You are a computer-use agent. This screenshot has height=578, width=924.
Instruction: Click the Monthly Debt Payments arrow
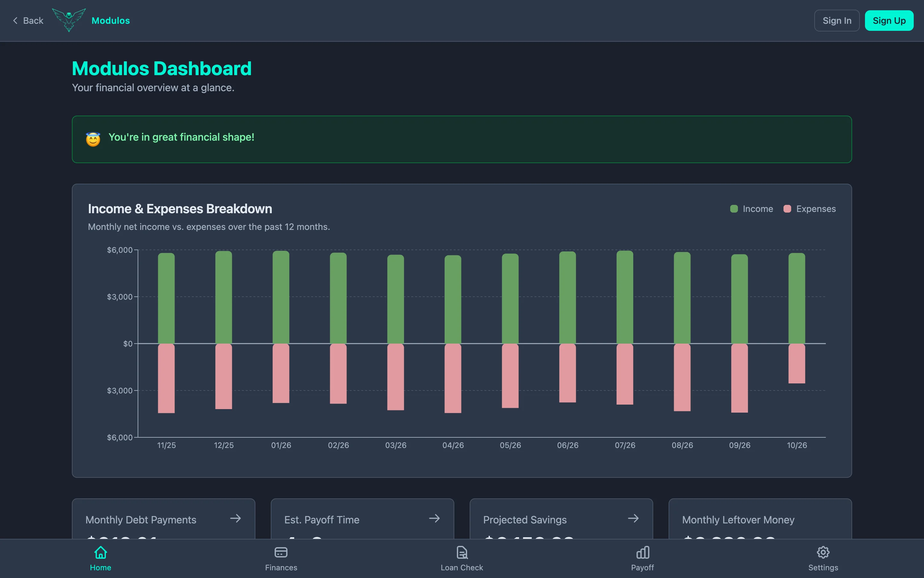tap(235, 518)
